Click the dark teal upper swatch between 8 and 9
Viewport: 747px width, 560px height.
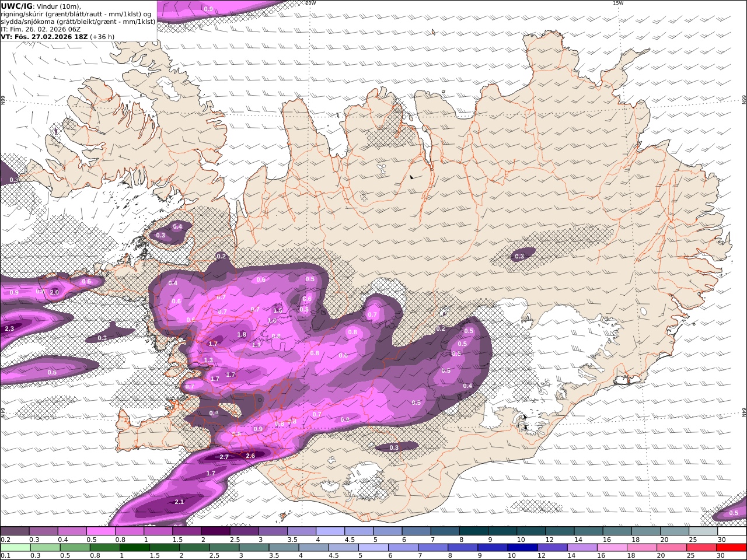[x=473, y=531]
